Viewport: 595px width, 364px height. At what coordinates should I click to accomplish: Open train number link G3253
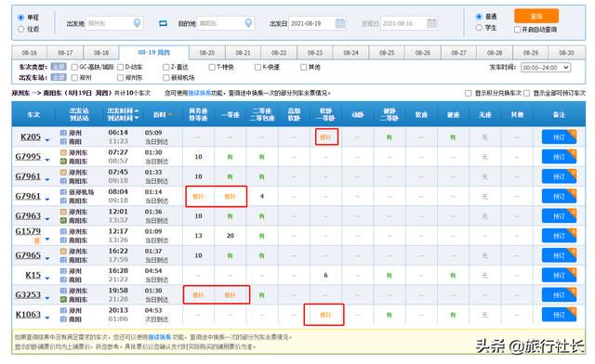coord(28,294)
